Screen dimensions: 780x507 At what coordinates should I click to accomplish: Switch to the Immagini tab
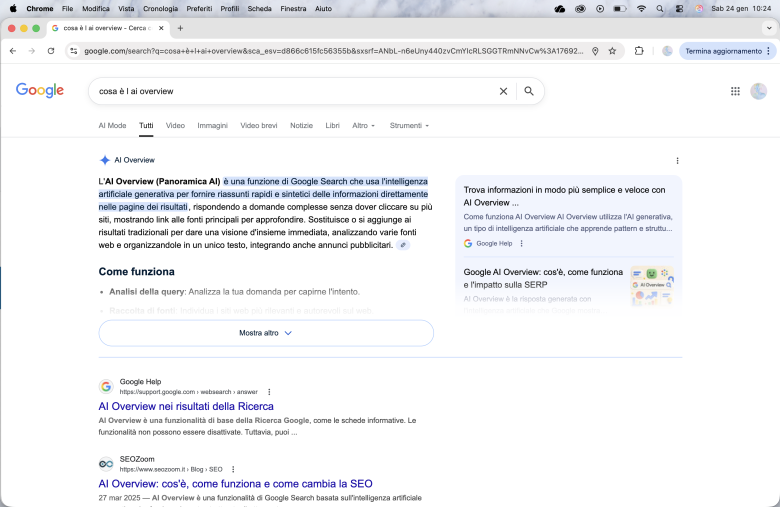pos(212,126)
